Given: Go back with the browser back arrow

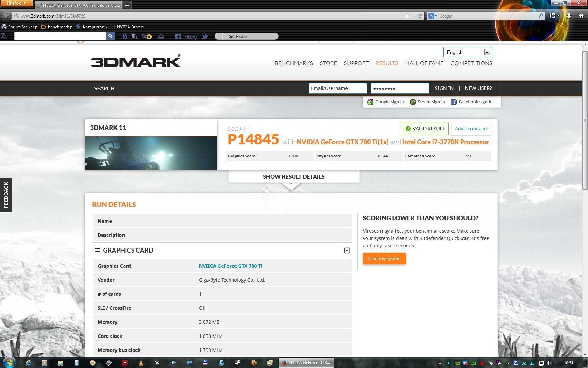Looking at the screenshot, I should [x=7, y=16].
